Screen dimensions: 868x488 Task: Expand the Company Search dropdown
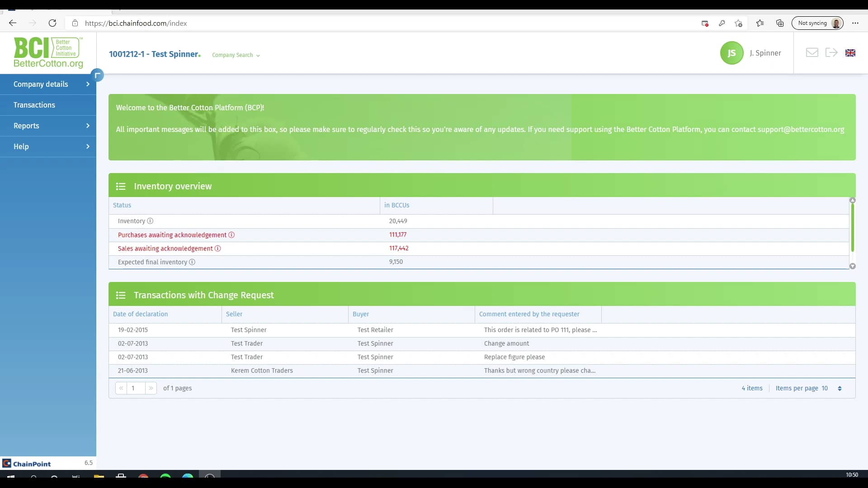pyautogui.click(x=236, y=55)
